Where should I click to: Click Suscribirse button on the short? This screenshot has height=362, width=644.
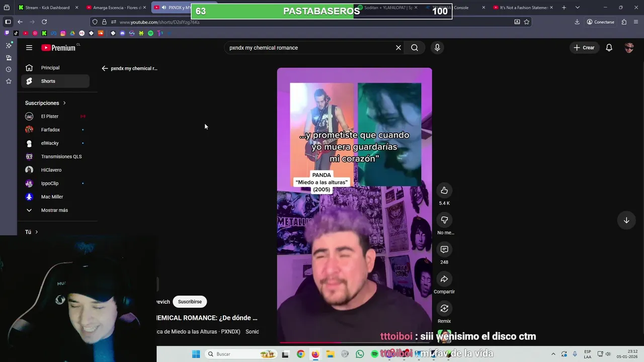tap(190, 302)
